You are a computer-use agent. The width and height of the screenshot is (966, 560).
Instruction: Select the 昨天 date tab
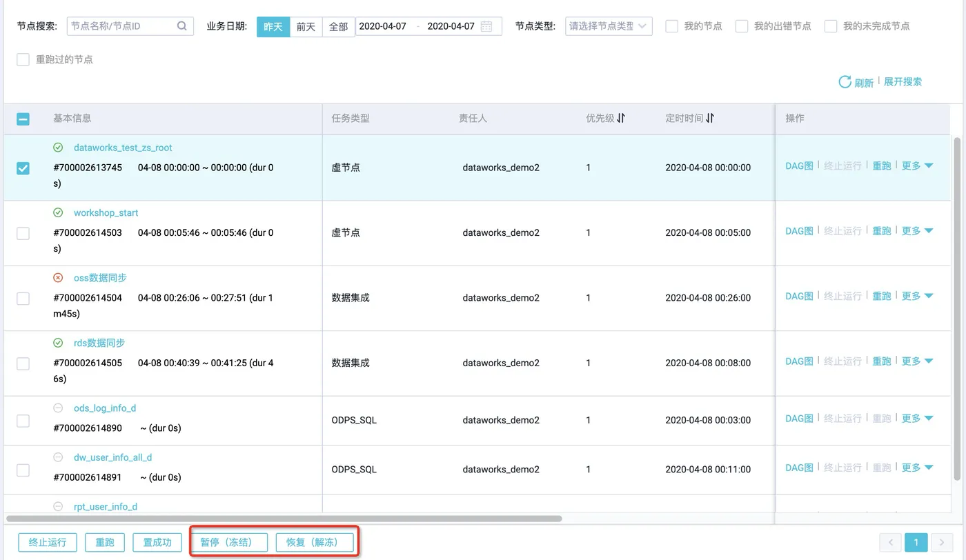pyautogui.click(x=273, y=27)
